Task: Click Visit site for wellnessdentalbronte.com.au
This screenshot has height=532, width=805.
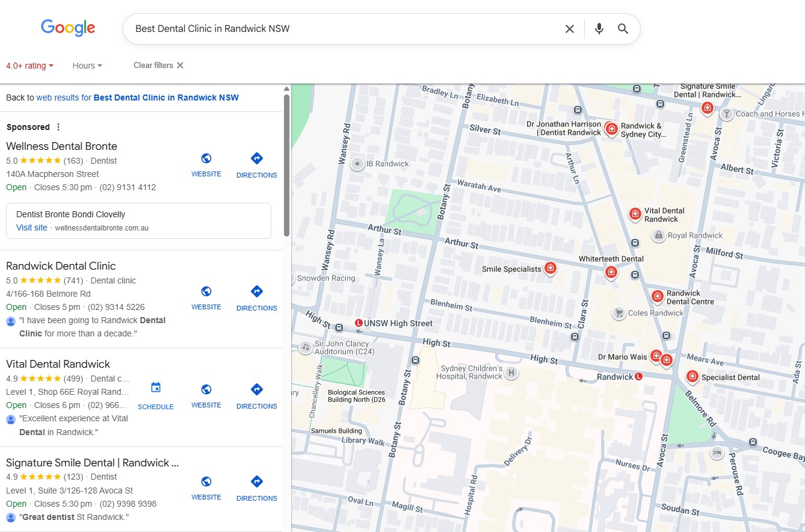Action: coord(32,228)
